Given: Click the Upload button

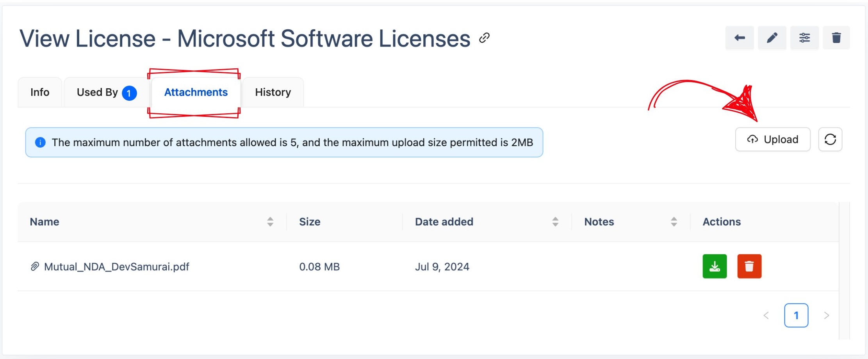Looking at the screenshot, I should tap(772, 139).
